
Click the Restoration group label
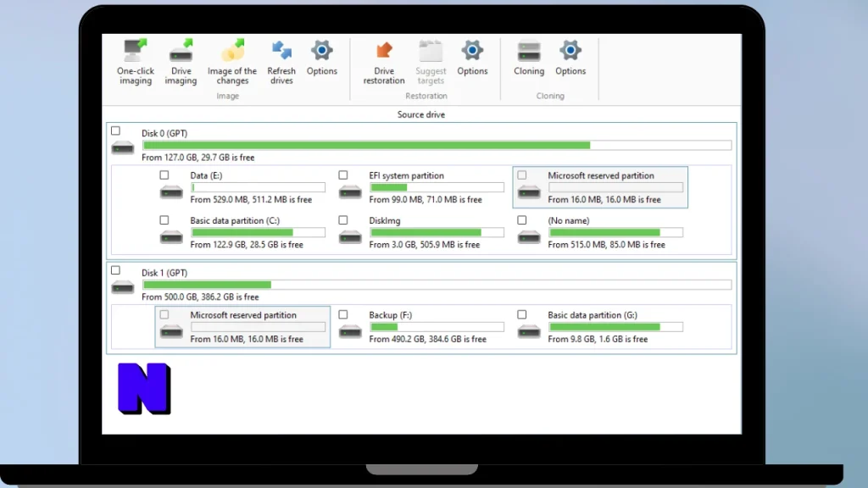426,96
